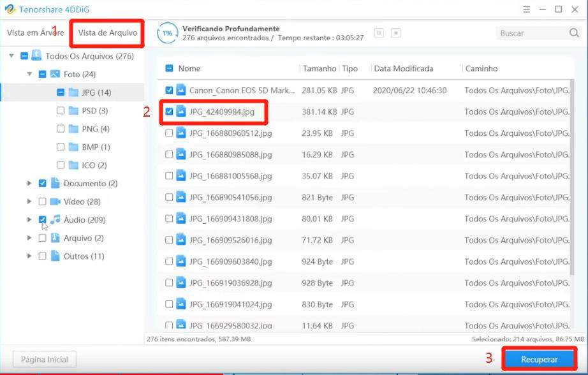Expand the Documento (2) tree node
The height and width of the screenshot is (375, 588).
click(x=29, y=183)
